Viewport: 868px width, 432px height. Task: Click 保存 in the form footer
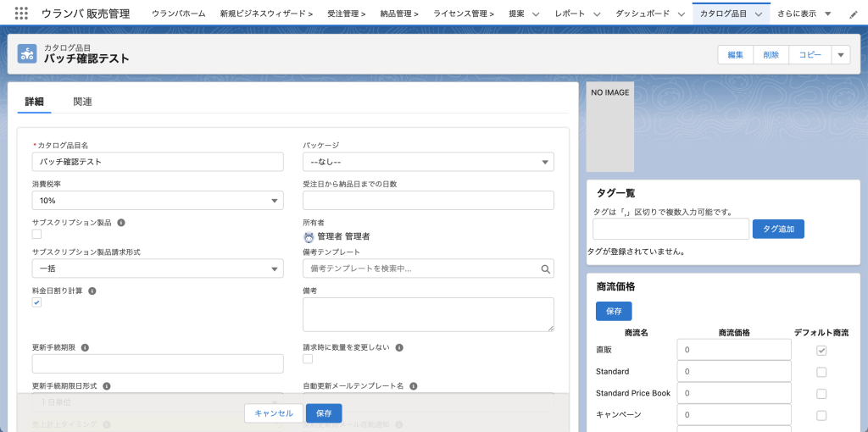[x=324, y=413]
